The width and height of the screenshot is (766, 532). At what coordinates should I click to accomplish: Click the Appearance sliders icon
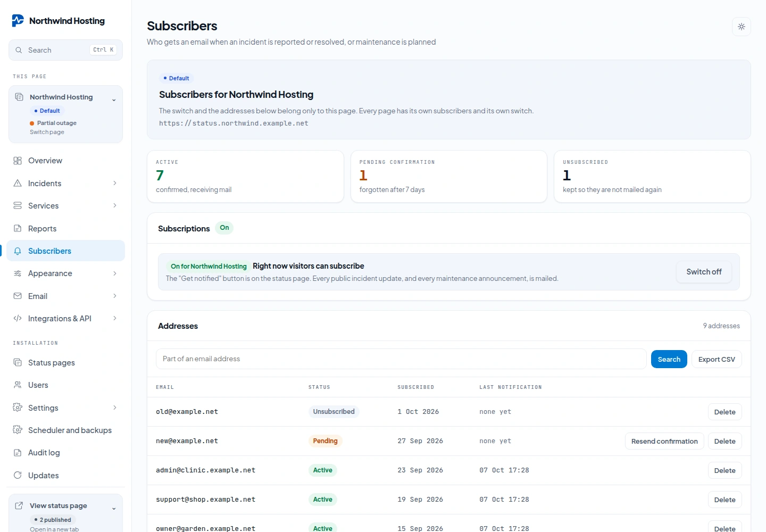coord(18,273)
